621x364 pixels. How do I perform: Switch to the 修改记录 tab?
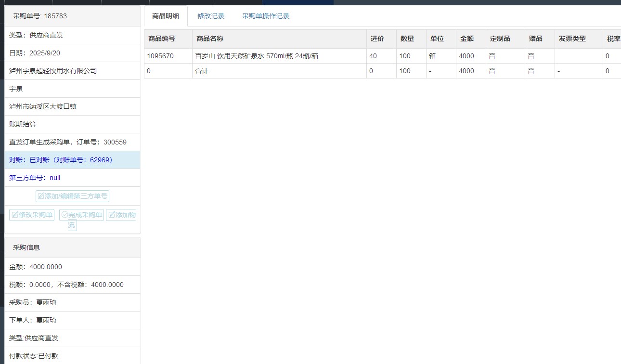[211, 16]
